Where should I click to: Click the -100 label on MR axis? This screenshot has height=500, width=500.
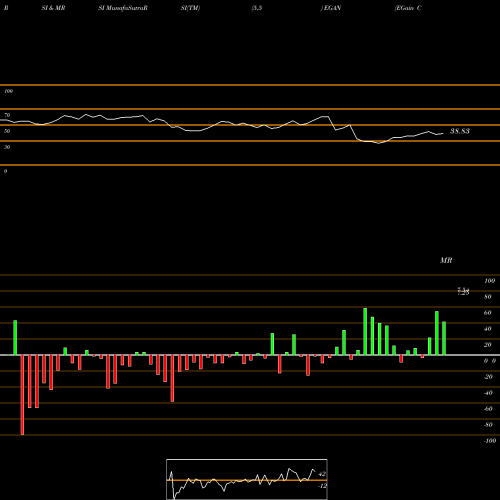[490, 441]
